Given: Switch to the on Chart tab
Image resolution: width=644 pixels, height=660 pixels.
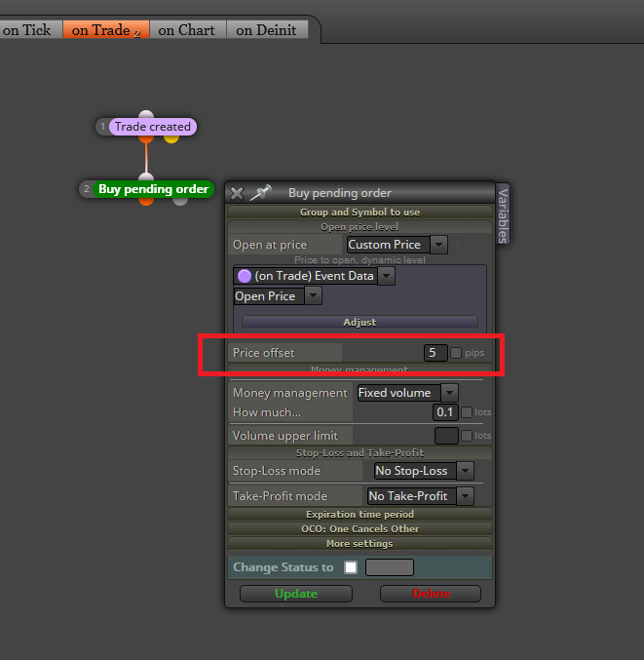Looking at the screenshot, I should [x=187, y=30].
